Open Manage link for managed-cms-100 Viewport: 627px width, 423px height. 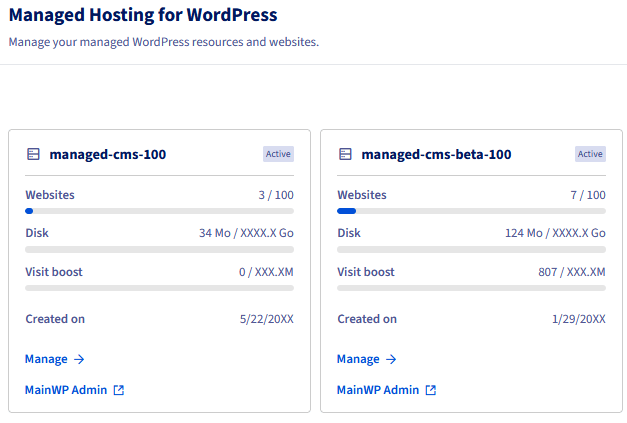55,359
